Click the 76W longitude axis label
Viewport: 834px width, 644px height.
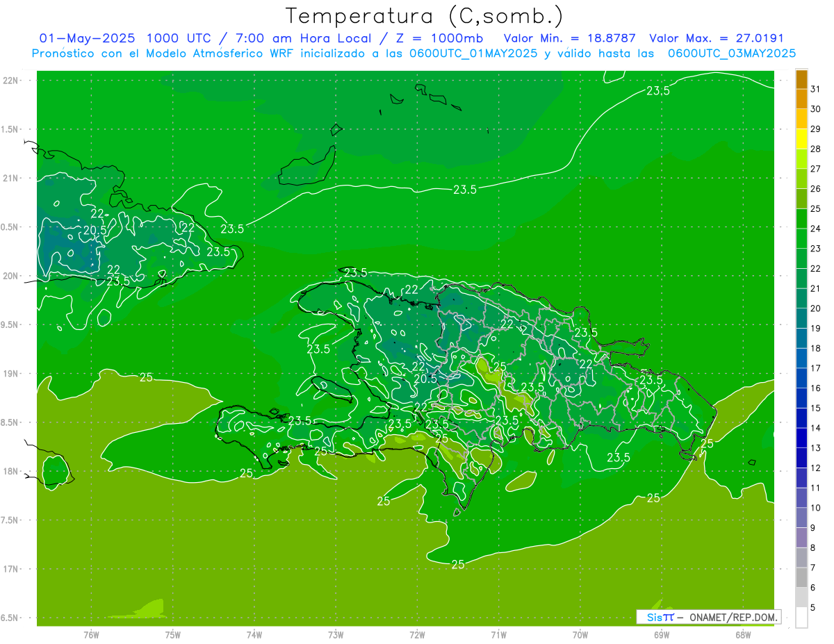pos(91,635)
